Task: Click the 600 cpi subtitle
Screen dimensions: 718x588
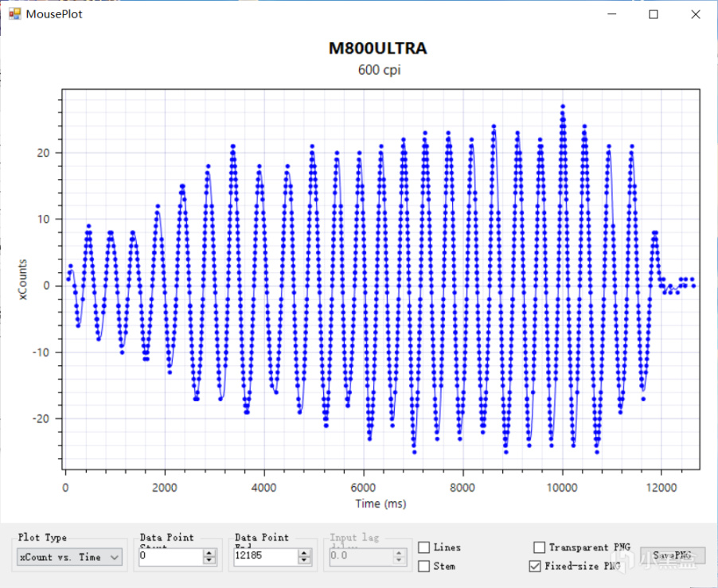Action: click(x=379, y=70)
